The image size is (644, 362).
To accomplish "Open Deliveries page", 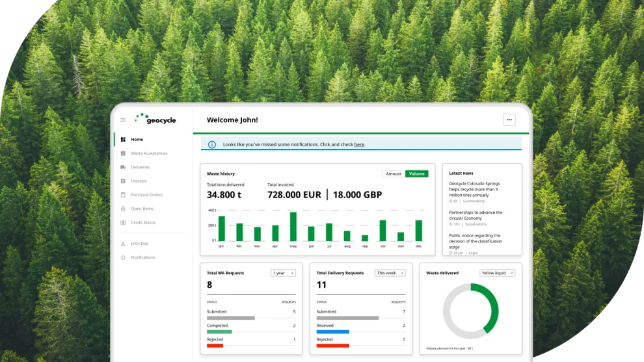I will point(141,167).
